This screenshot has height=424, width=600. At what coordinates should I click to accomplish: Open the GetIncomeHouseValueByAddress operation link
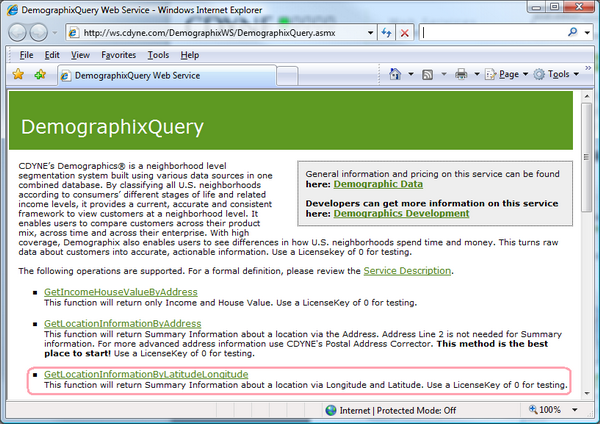tap(121, 292)
